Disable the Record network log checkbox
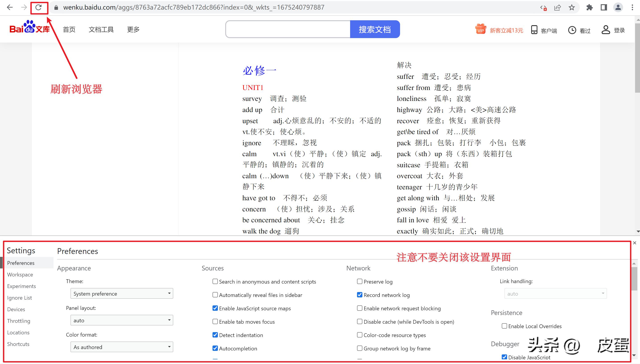 tap(359, 295)
